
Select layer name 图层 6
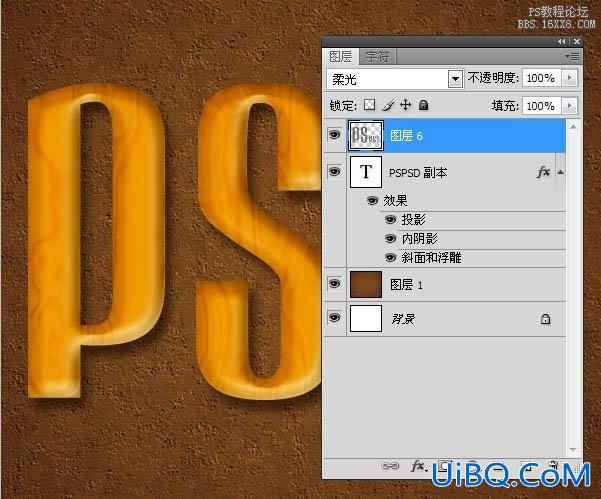(x=406, y=136)
